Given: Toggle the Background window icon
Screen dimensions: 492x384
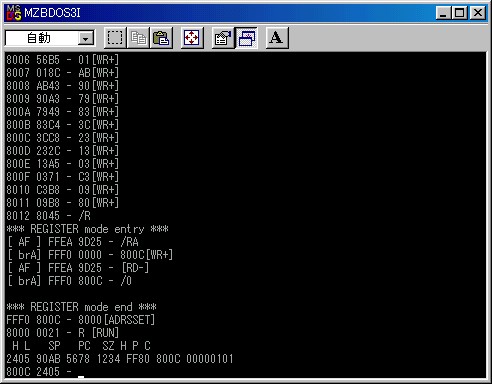Looking at the screenshot, I should pos(246,38).
